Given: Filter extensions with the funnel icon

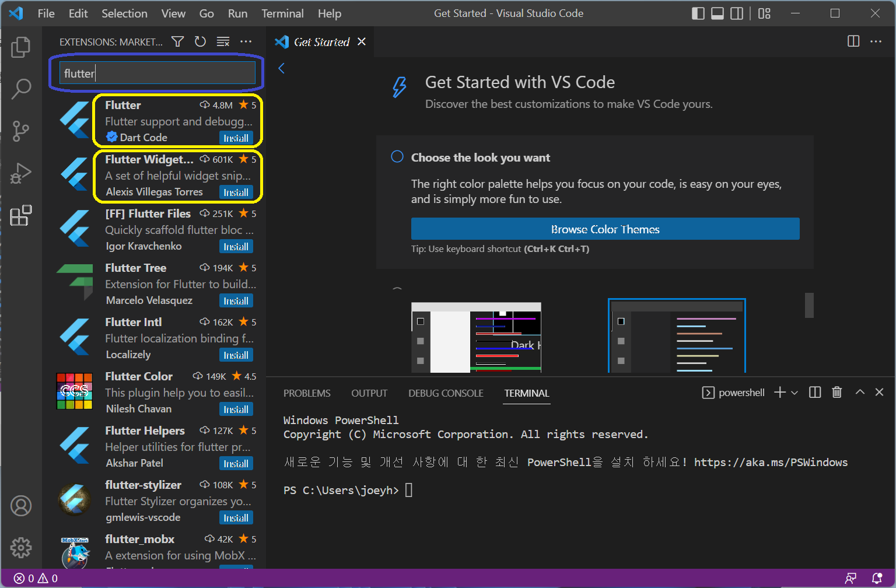Looking at the screenshot, I should click(177, 41).
